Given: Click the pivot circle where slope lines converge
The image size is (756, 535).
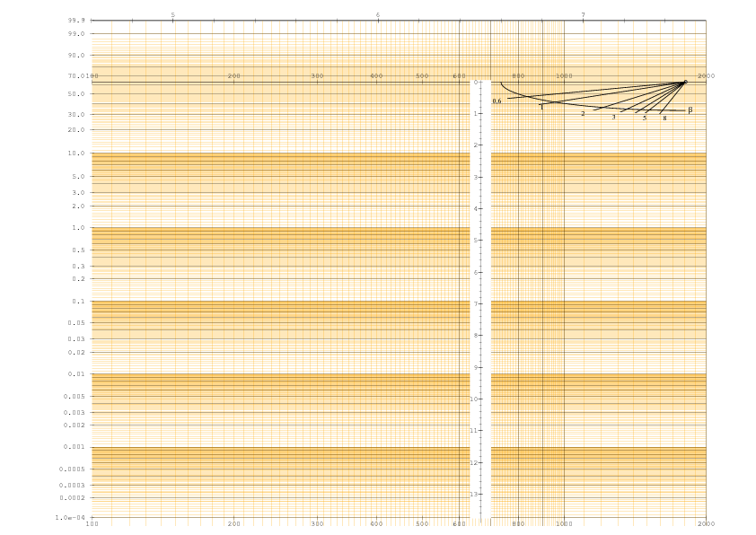Looking at the screenshot, I should [x=685, y=83].
